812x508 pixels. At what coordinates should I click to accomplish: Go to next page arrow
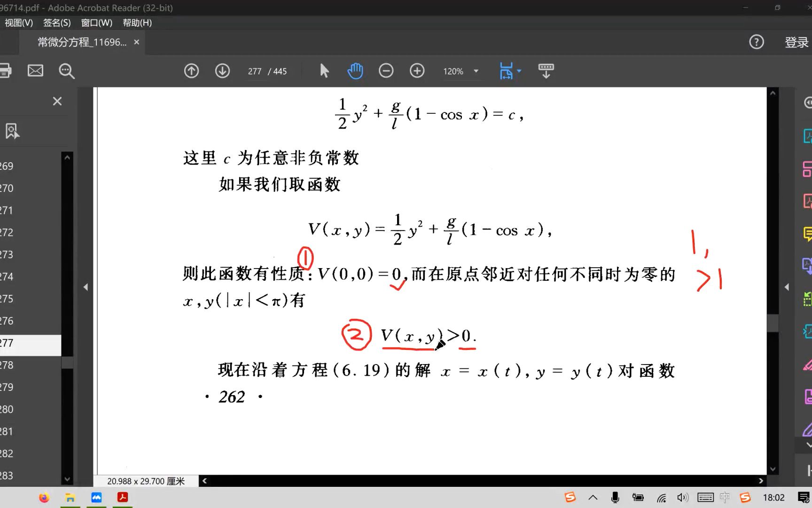click(222, 71)
